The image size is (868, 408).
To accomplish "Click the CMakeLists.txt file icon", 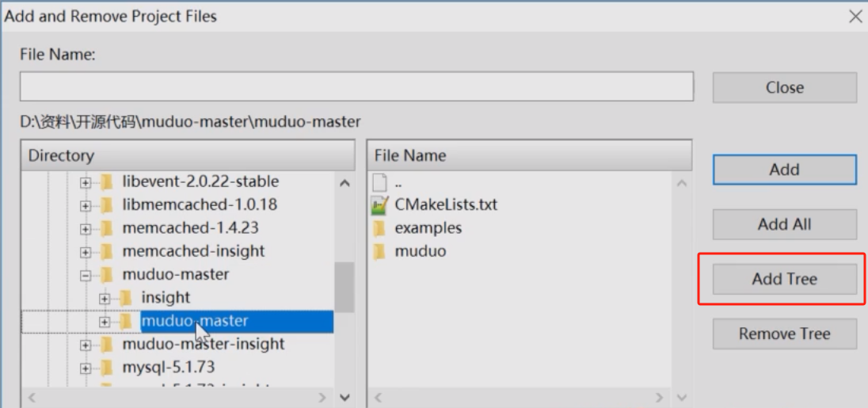I will [x=379, y=205].
